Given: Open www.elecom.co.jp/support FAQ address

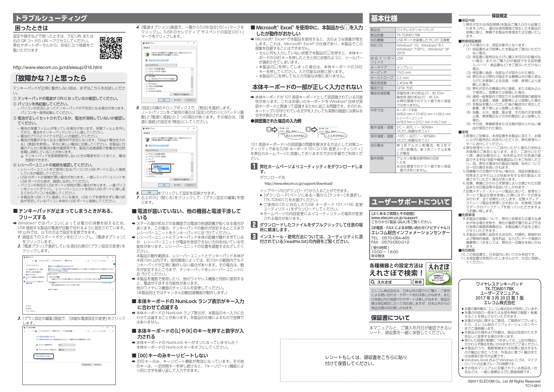Looking at the screenshot, I should pos(394,218).
